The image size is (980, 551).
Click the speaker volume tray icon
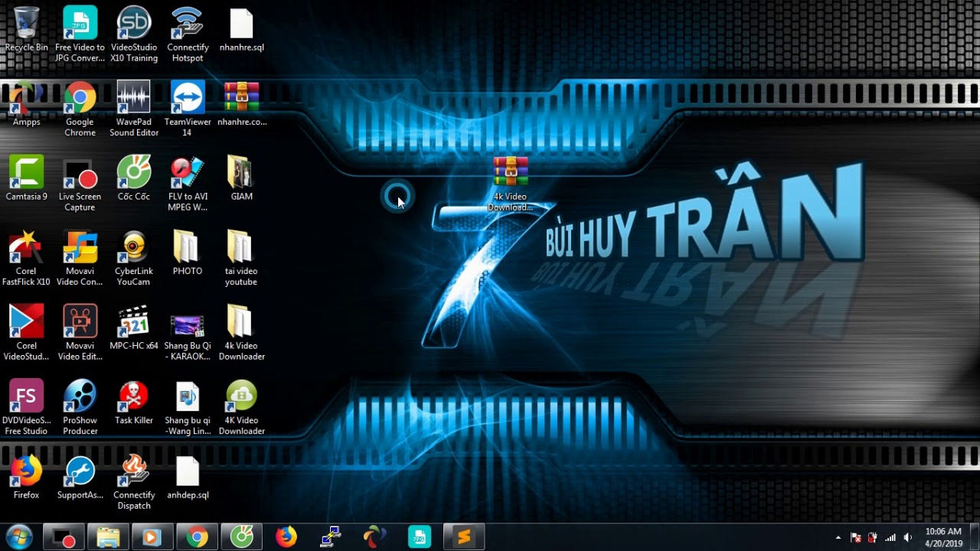[x=908, y=538]
